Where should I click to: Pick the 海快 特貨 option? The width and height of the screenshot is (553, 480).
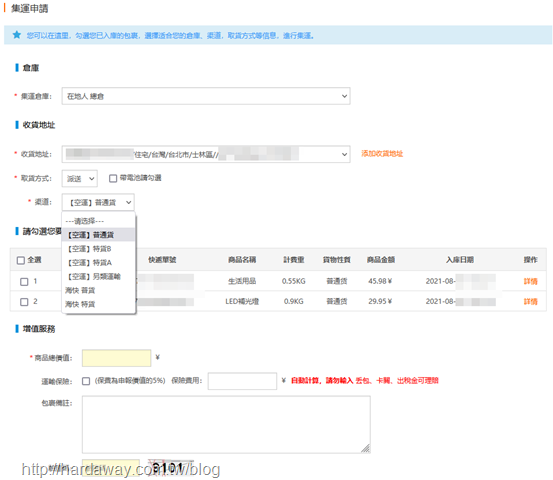point(98,304)
